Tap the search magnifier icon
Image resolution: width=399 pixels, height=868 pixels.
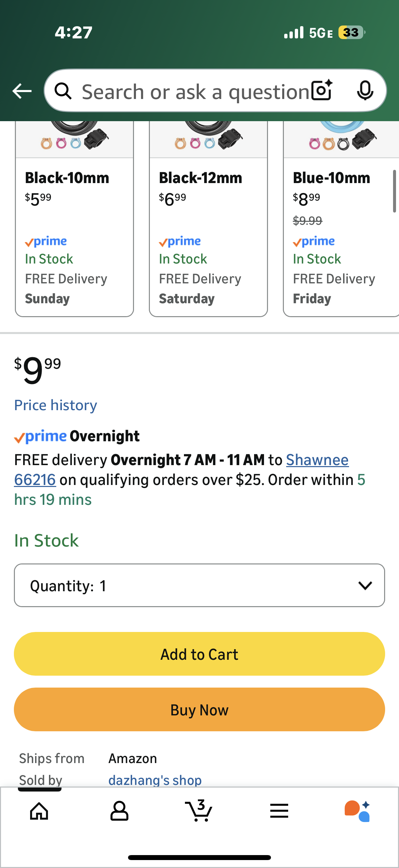(63, 91)
